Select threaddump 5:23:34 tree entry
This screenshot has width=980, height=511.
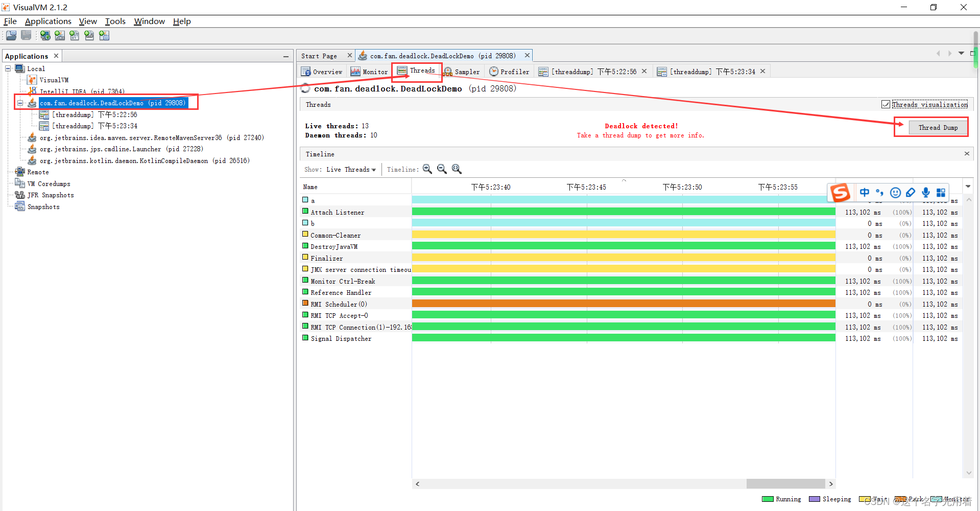(94, 126)
